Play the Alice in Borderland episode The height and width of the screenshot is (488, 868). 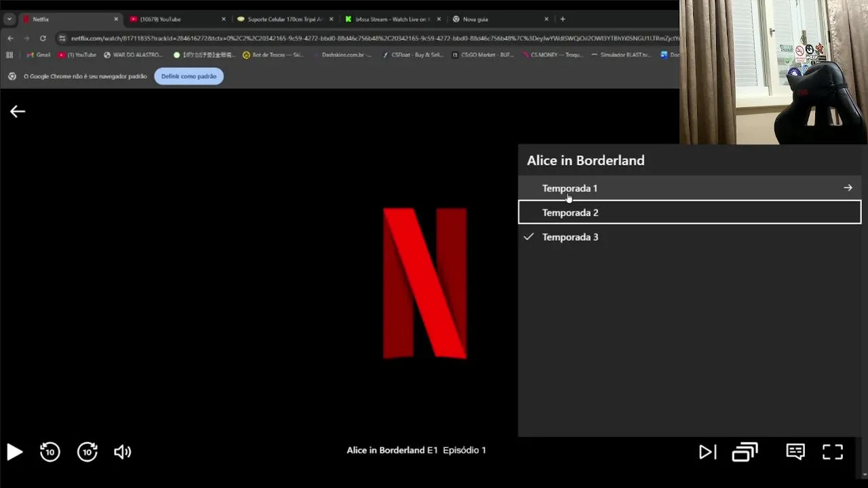pyautogui.click(x=14, y=452)
